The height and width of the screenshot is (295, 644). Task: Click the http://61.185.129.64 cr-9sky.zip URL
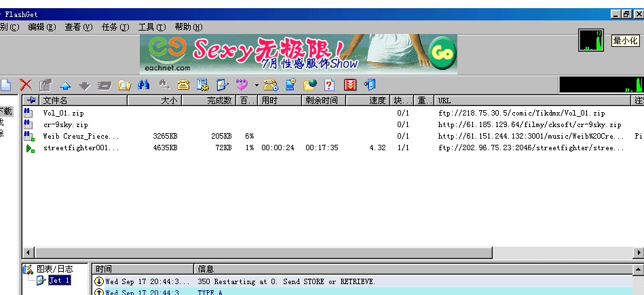529,124
